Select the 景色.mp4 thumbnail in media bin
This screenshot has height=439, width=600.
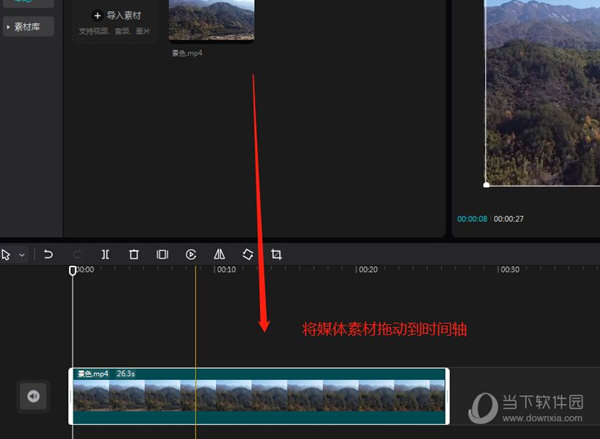click(x=211, y=20)
